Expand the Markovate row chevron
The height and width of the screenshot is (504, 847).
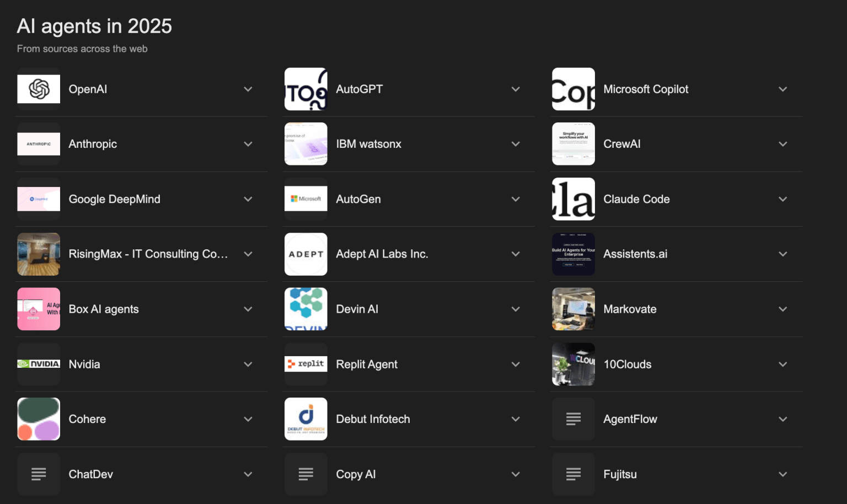pos(783,309)
